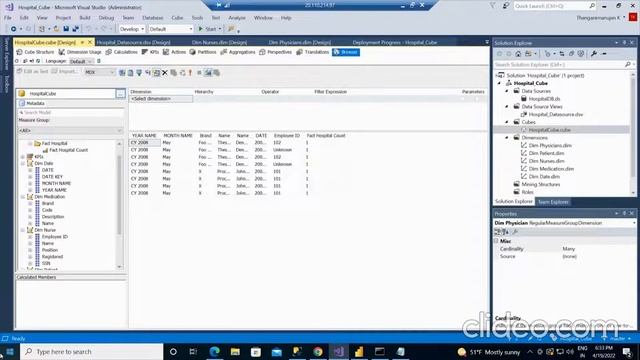Select the Browser tab
Screen dimensions: 640x360
tap(346, 52)
